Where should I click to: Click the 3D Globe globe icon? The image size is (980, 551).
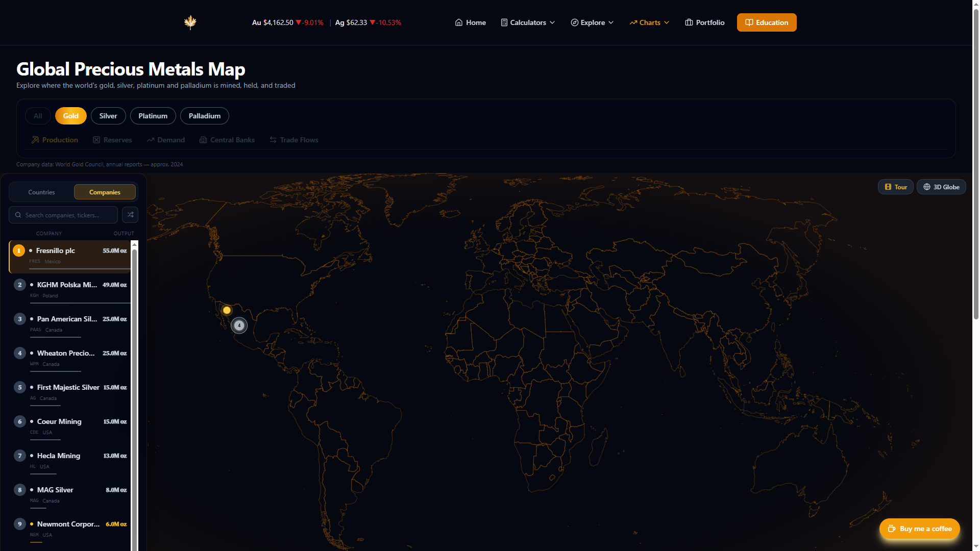click(927, 187)
